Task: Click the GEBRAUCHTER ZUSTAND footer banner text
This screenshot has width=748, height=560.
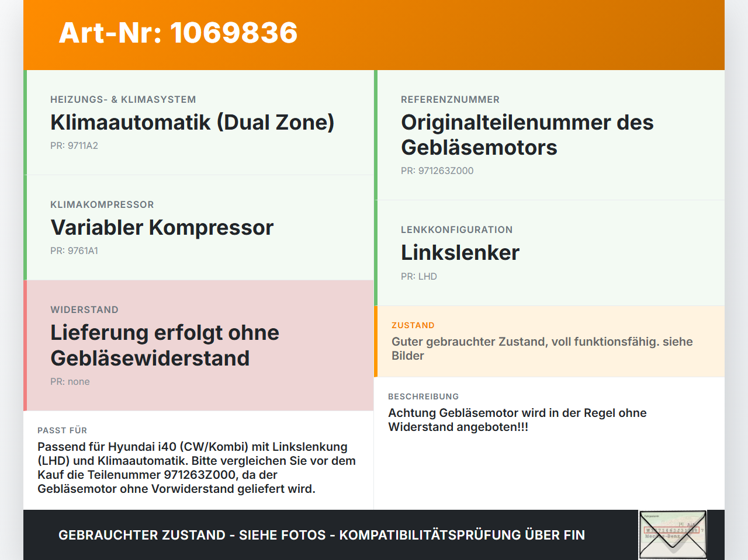Action: click(321, 535)
